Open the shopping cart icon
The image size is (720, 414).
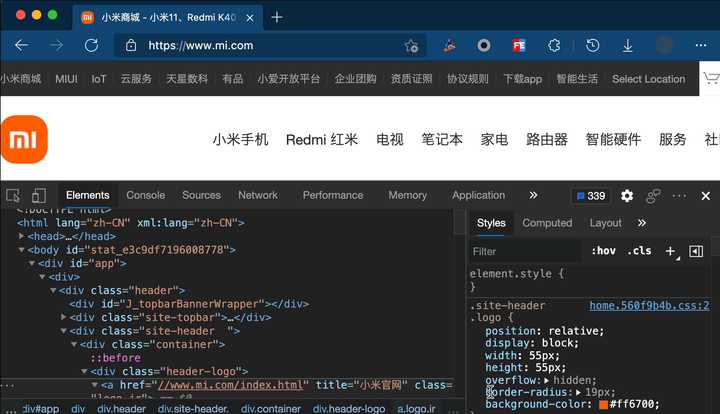point(710,78)
